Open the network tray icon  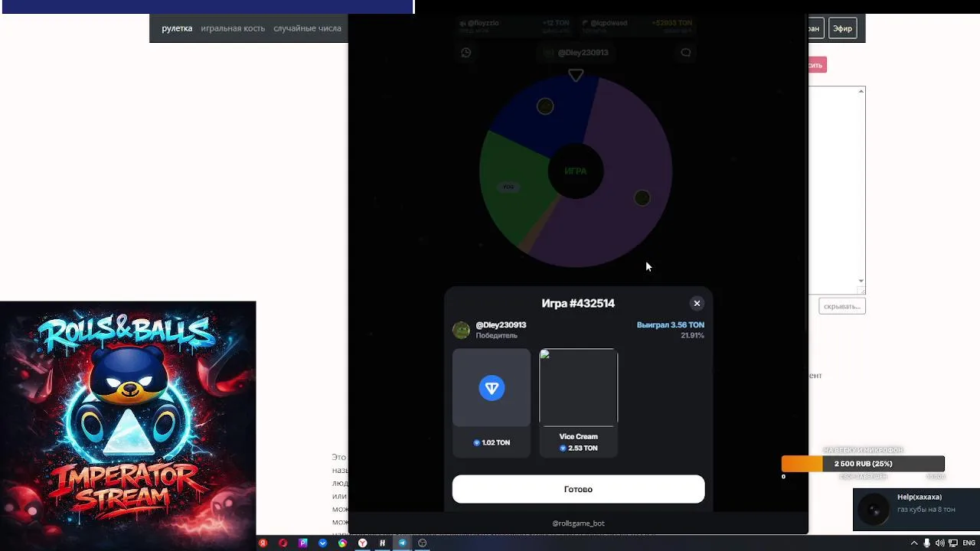pos(952,543)
